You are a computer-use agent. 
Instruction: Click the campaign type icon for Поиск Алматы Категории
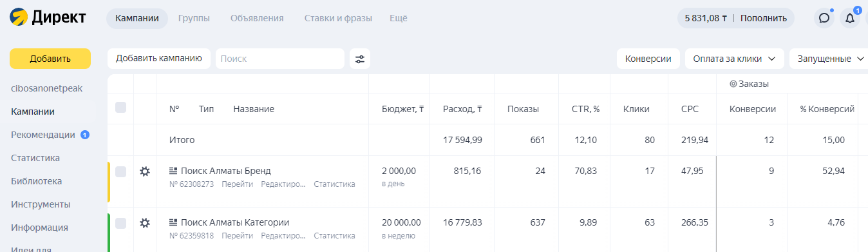173,222
